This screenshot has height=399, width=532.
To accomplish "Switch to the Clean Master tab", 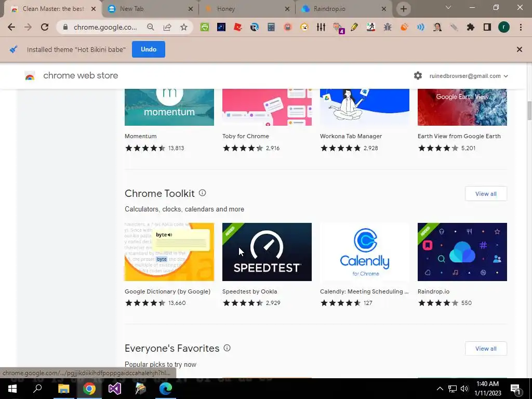I will point(52,9).
